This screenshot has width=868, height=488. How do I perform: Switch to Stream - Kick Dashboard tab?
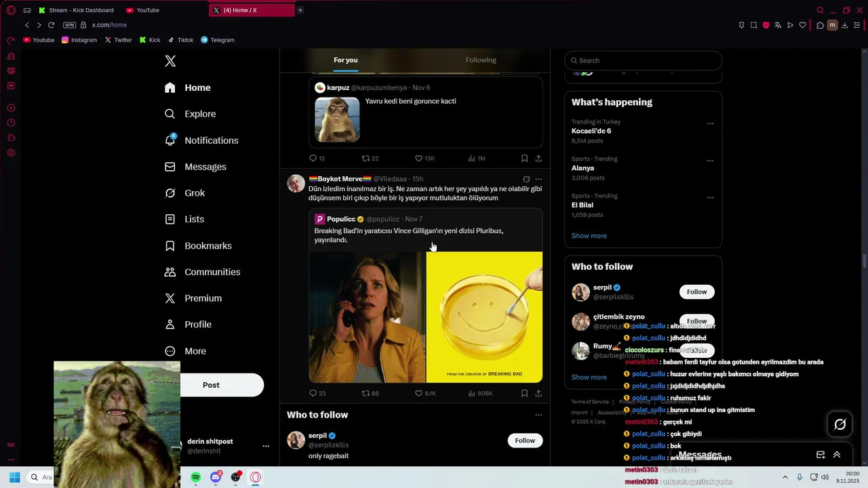(76, 10)
